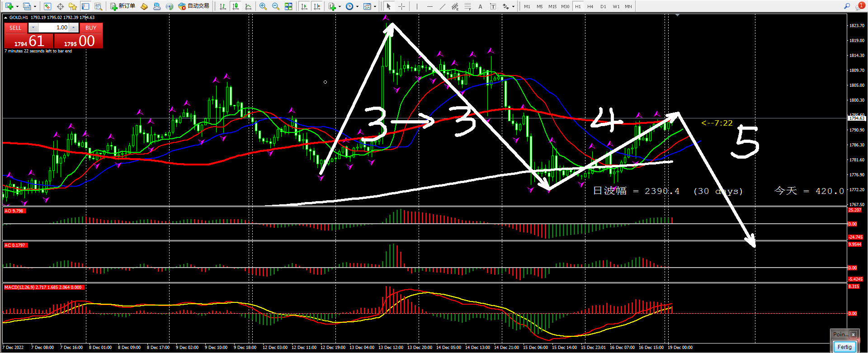Close the Poin... popup window
This screenshot has width=868, height=353.
[853, 334]
